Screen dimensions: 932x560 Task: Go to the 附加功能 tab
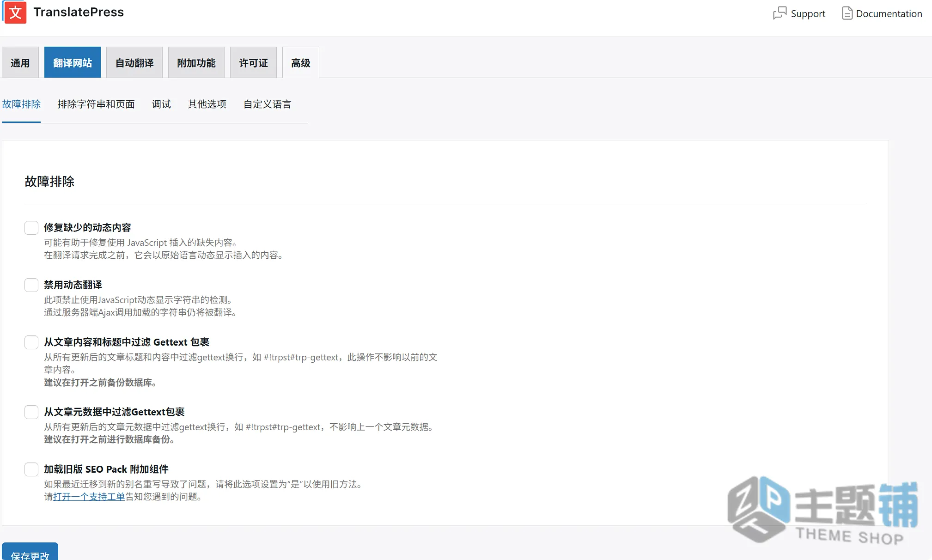pos(196,62)
